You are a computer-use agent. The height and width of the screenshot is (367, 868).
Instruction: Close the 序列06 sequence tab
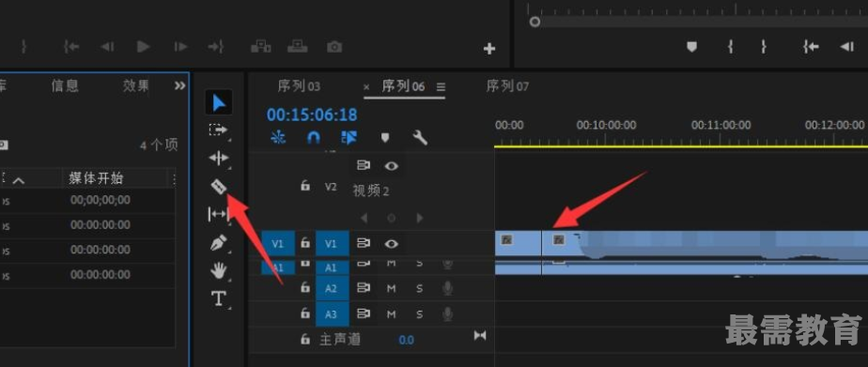coord(366,87)
